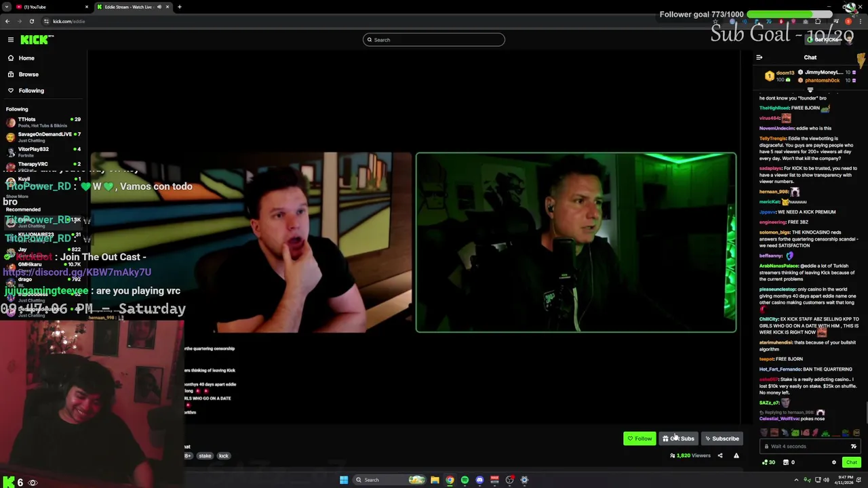The image size is (868, 488).
Task: Go to Home in the sidebar
Action: coord(26,58)
